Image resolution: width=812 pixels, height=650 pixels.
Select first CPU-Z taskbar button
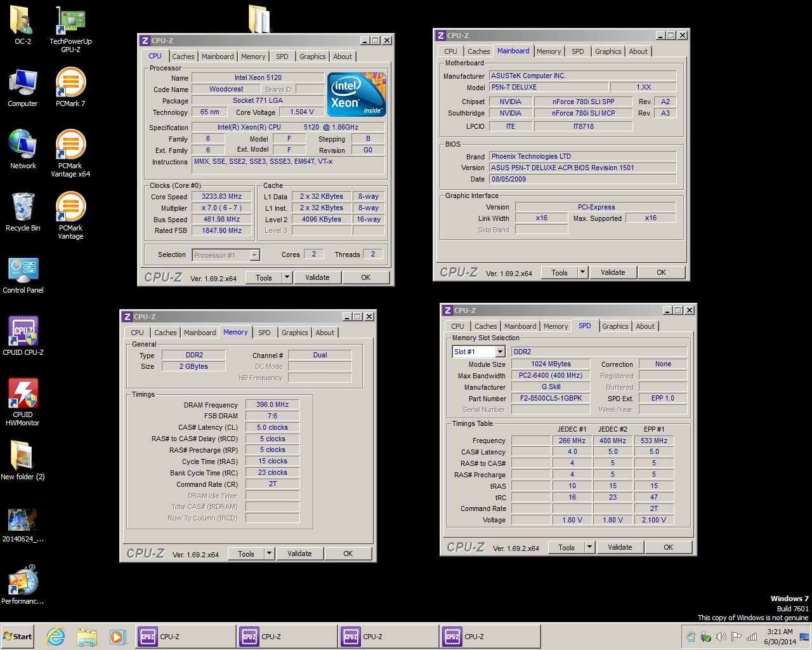pos(185,637)
